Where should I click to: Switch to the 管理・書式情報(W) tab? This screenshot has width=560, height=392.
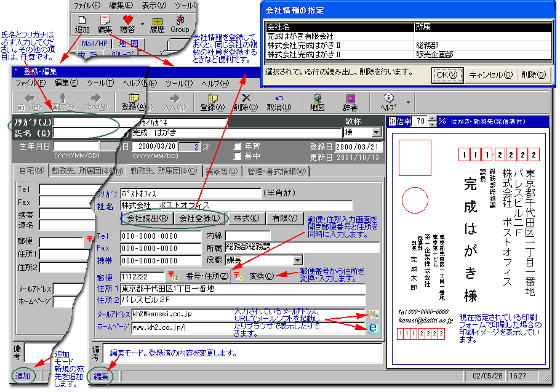tap(279, 170)
